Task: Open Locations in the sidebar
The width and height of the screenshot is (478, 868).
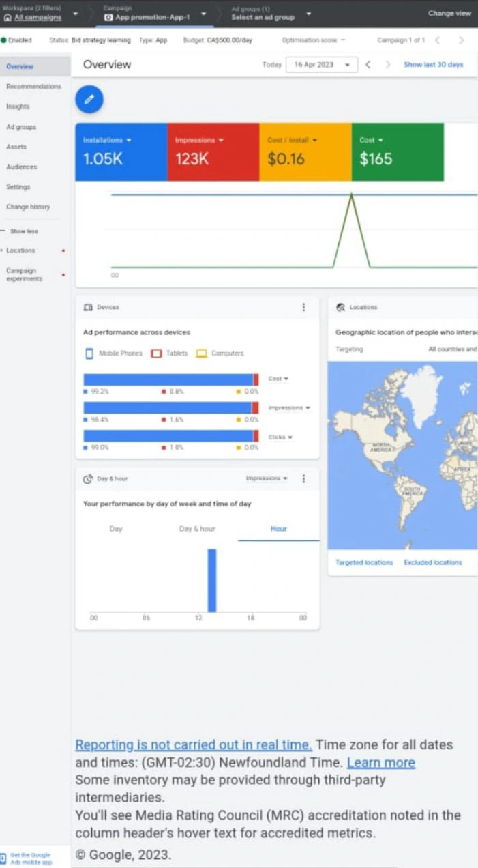Action: pos(20,250)
